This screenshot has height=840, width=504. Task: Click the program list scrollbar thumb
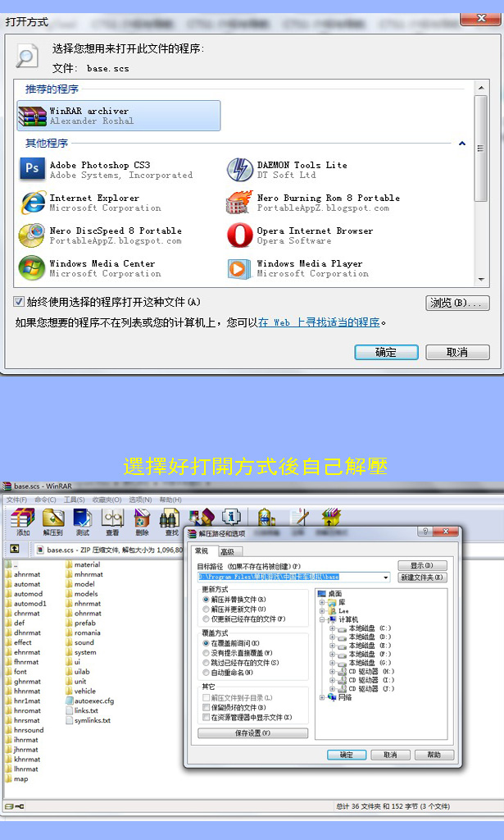tap(481, 148)
